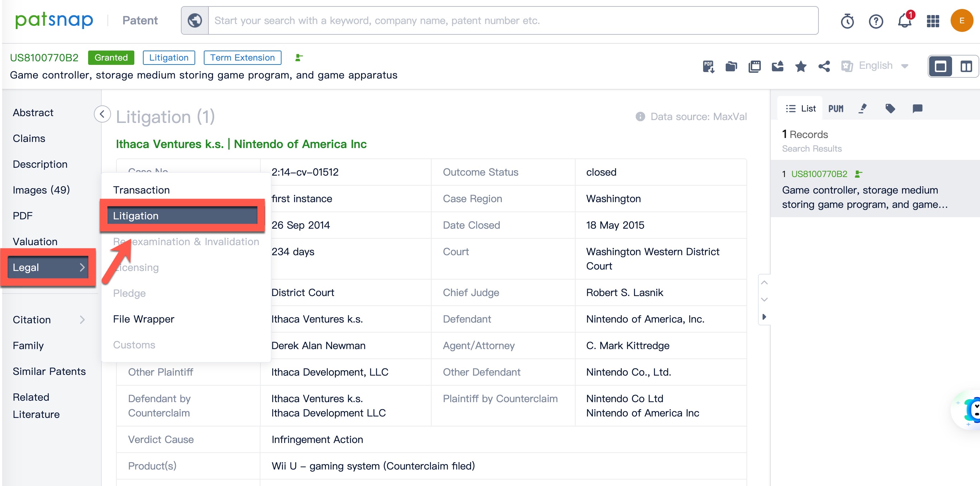The image size is (980, 486).
Task: Open US8100770B2 in results list
Action: click(x=819, y=174)
